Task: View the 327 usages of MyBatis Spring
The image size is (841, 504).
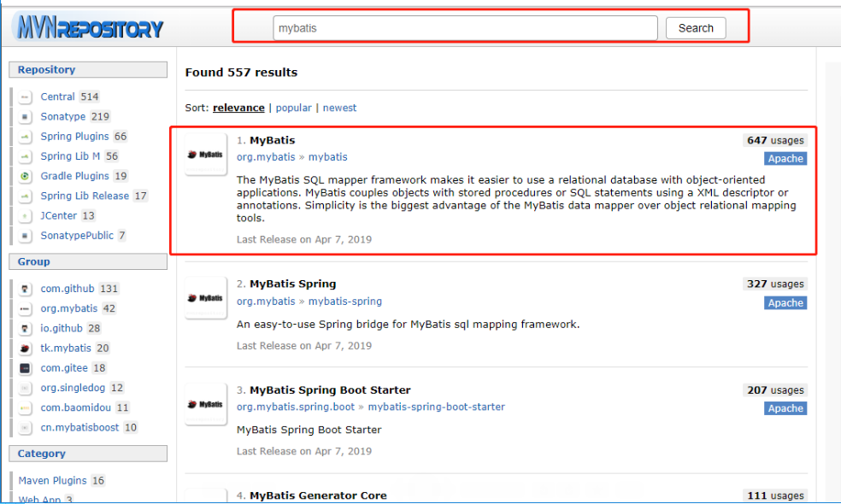Action: coord(775,284)
